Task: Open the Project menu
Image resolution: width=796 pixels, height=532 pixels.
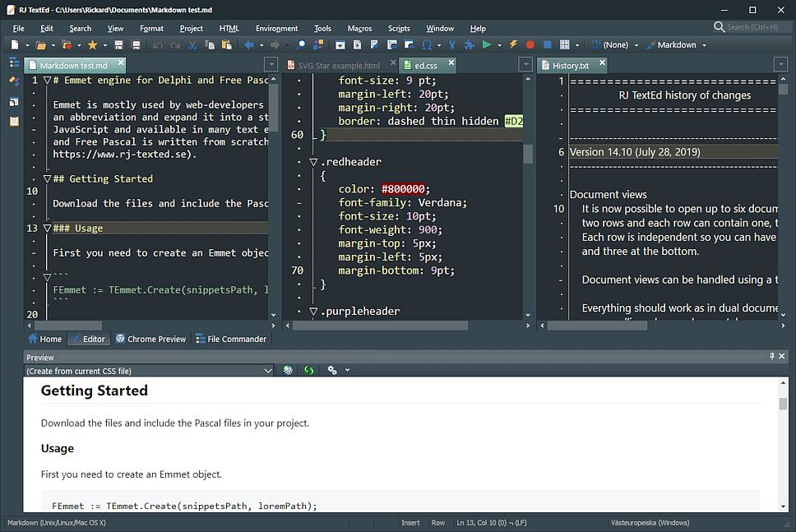Action: pos(192,29)
